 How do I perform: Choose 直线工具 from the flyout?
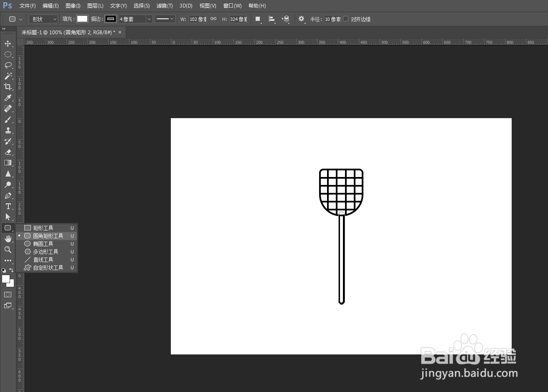pos(47,260)
